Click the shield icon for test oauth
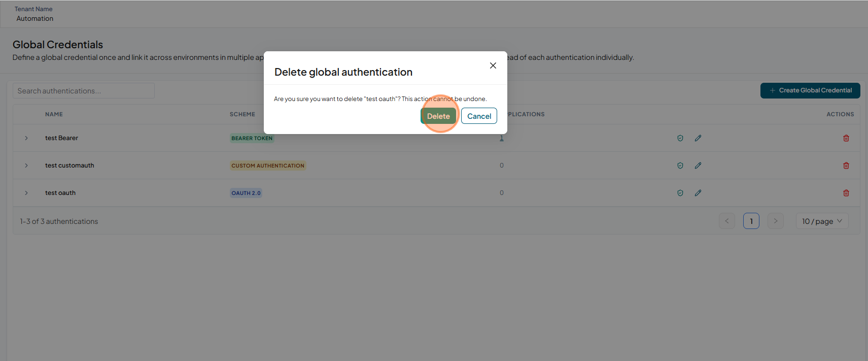This screenshot has height=361, width=868. [x=680, y=193]
